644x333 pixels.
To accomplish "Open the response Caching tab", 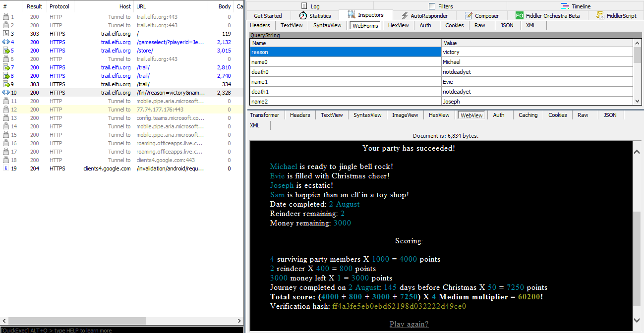I will [528, 115].
